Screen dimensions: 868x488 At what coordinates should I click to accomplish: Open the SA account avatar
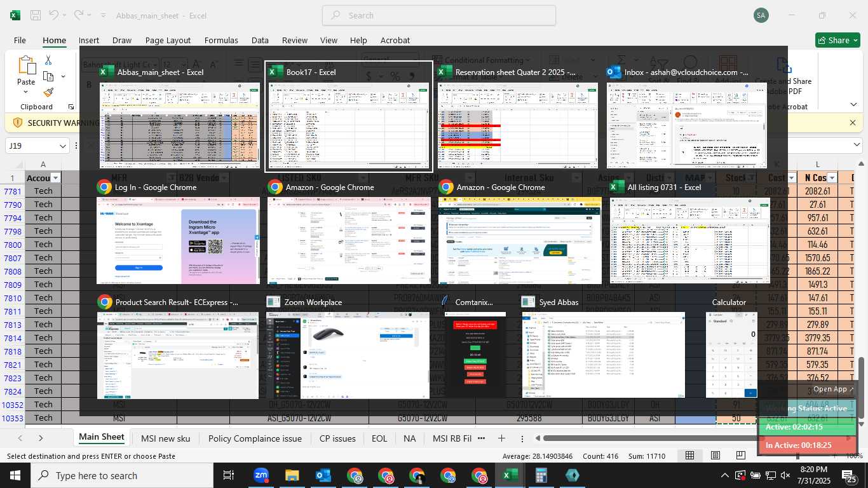(761, 15)
